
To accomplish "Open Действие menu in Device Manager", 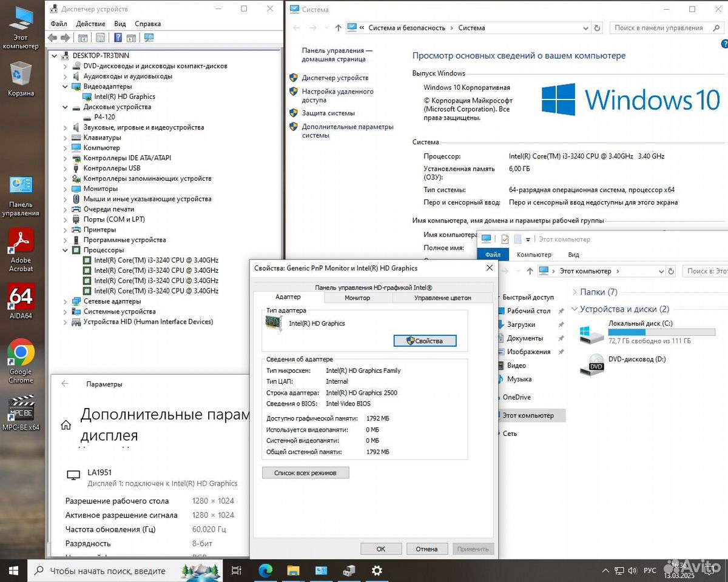I will pos(91,24).
